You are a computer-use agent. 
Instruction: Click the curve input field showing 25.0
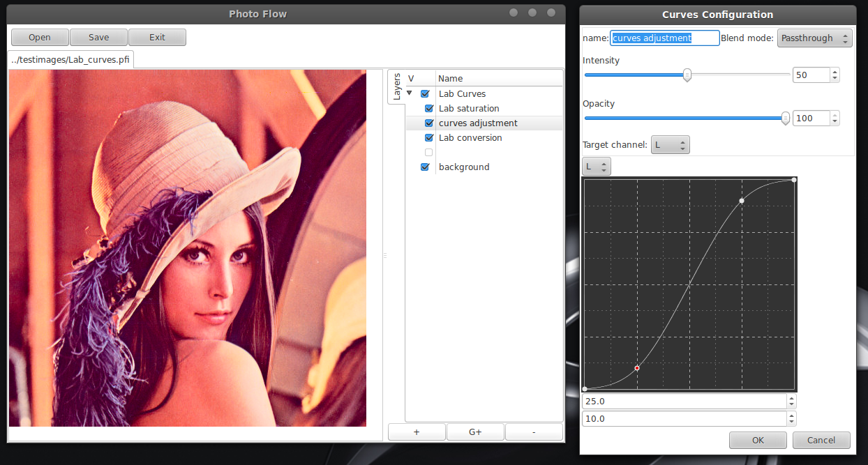click(x=684, y=402)
